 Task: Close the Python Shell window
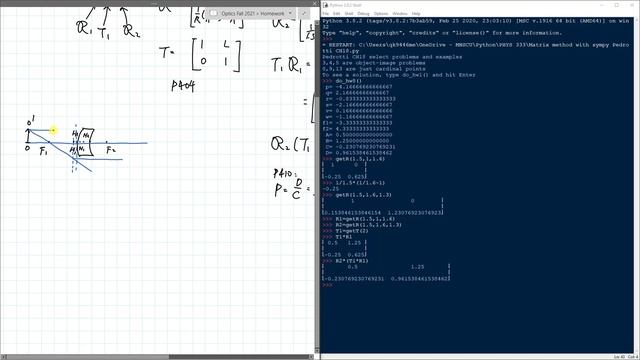[x=631, y=5]
